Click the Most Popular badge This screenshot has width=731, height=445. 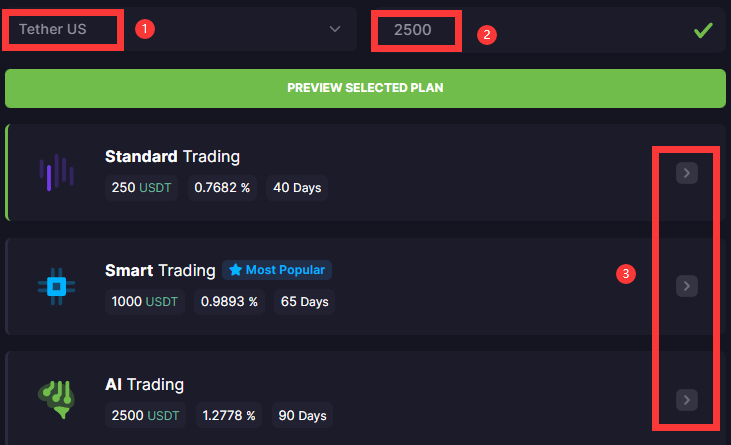(277, 270)
